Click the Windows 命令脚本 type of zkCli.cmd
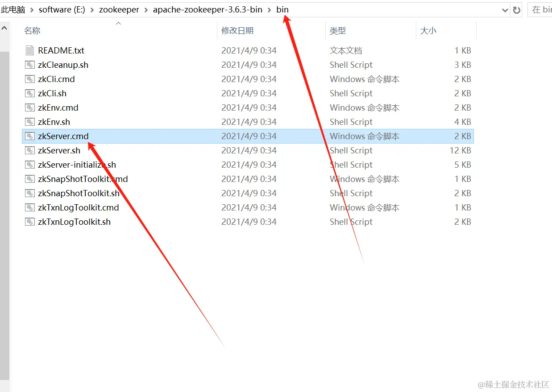This screenshot has width=552, height=392. point(365,79)
